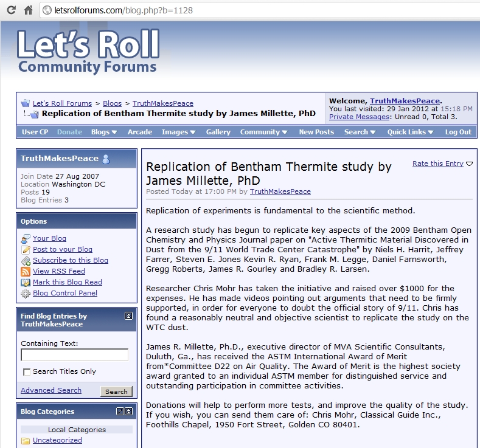Click the globe site info icon
Viewport: 480px width, 448px height.
pyautogui.click(x=47, y=10)
